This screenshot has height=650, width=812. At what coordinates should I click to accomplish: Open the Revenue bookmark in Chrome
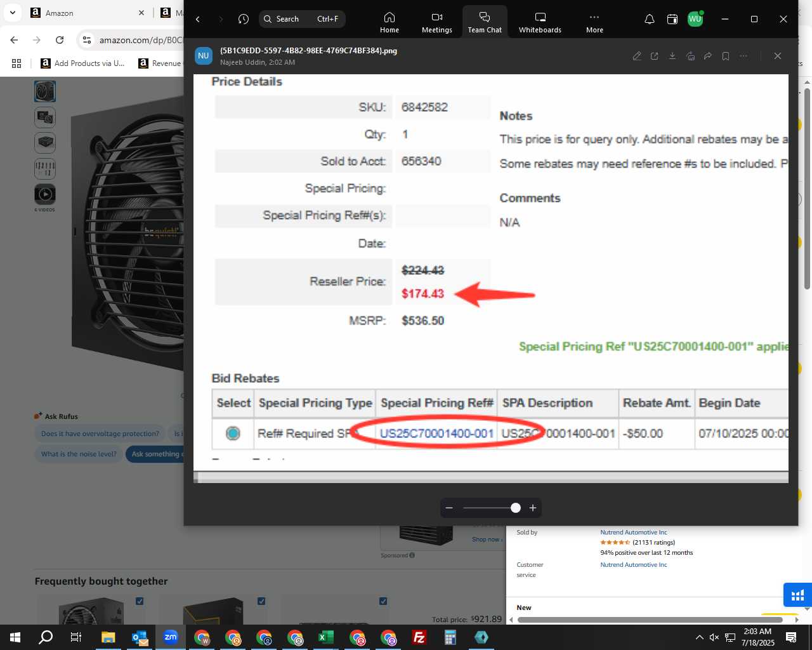pos(160,63)
